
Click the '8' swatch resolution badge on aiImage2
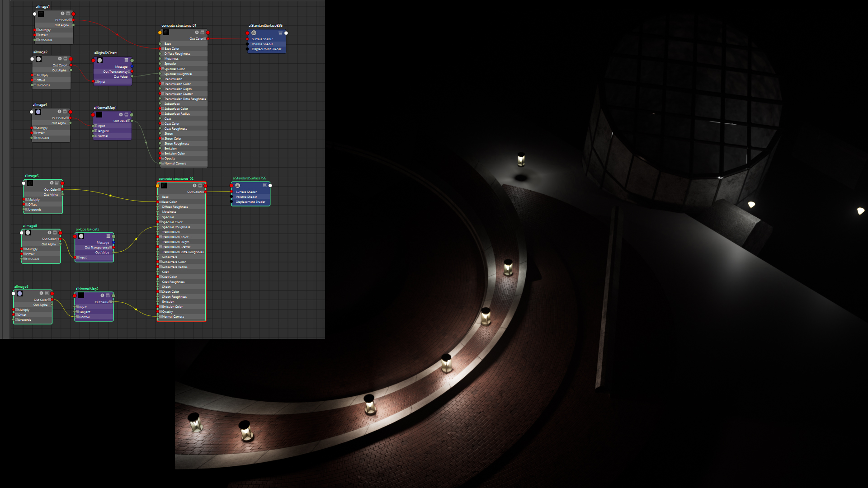coord(59,59)
